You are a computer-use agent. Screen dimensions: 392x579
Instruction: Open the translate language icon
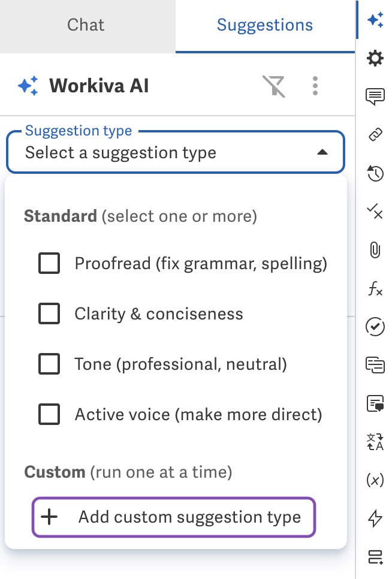coord(375,442)
